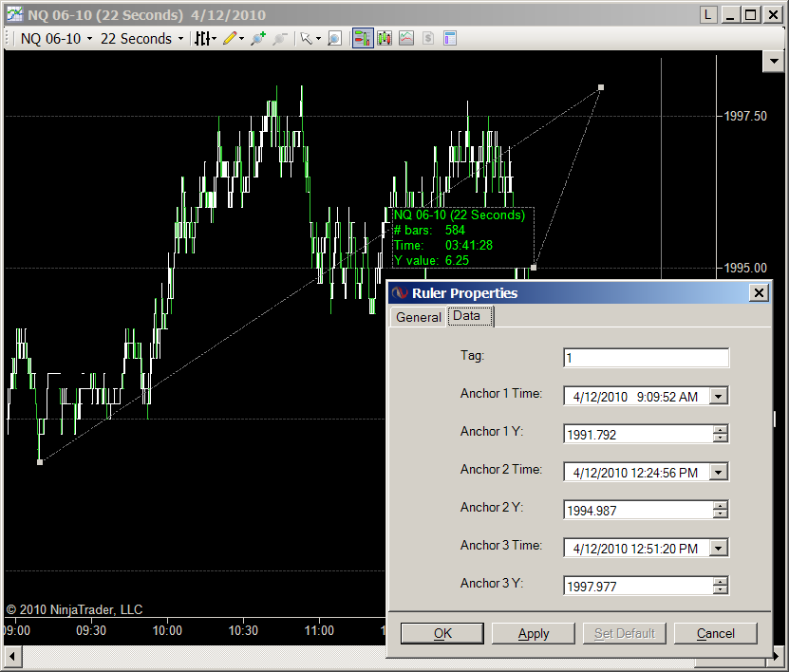
Task: Select the Data tab
Action: 471,316
